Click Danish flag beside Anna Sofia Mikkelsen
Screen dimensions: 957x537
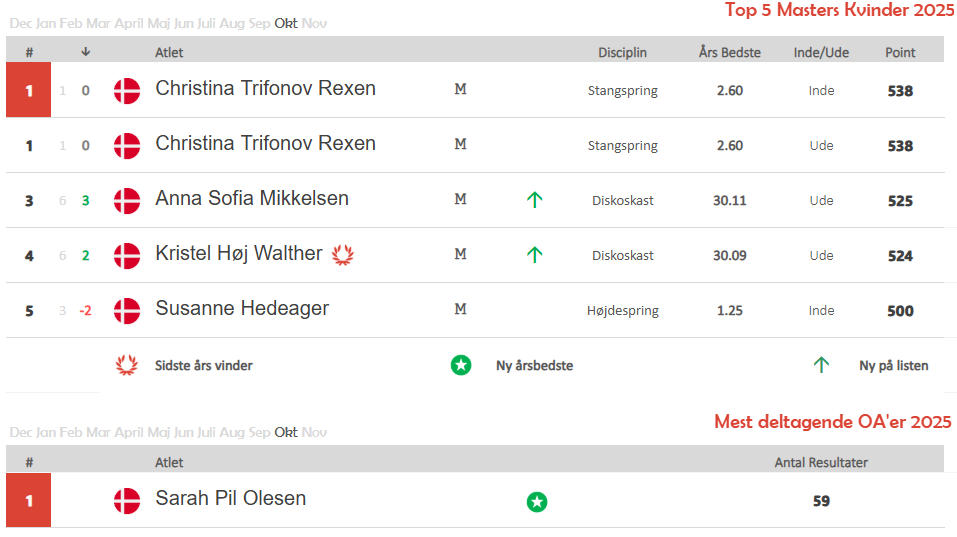127,200
